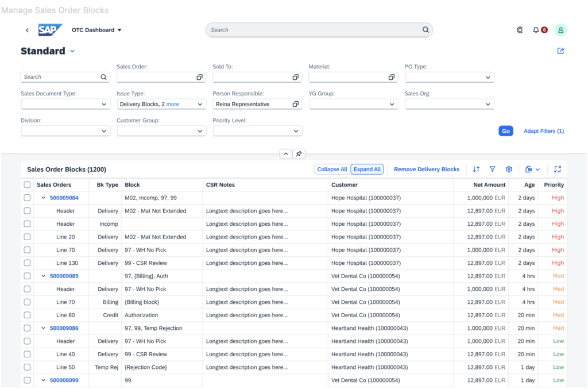Pin the filter header
588x389 pixels.
[299, 154]
